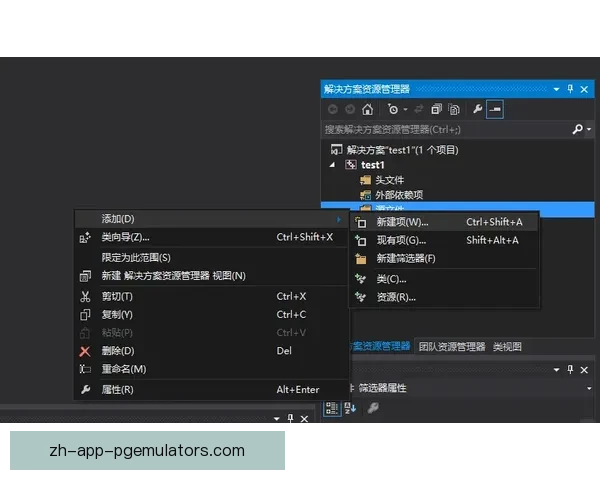Image resolution: width=600 pixels, height=480 pixels.
Task: Open window position dropdown of properties panel title bar
Action: pyautogui.click(x=556, y=370)
